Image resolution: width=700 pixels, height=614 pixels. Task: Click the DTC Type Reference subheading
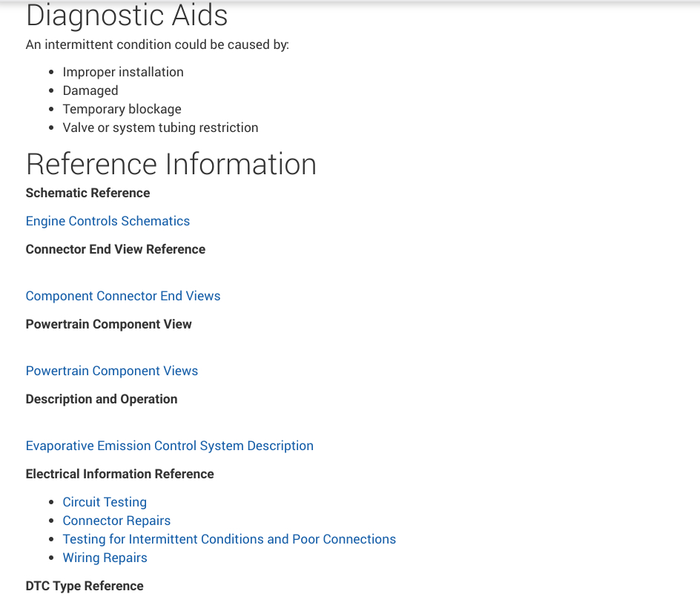click(85, 586)
